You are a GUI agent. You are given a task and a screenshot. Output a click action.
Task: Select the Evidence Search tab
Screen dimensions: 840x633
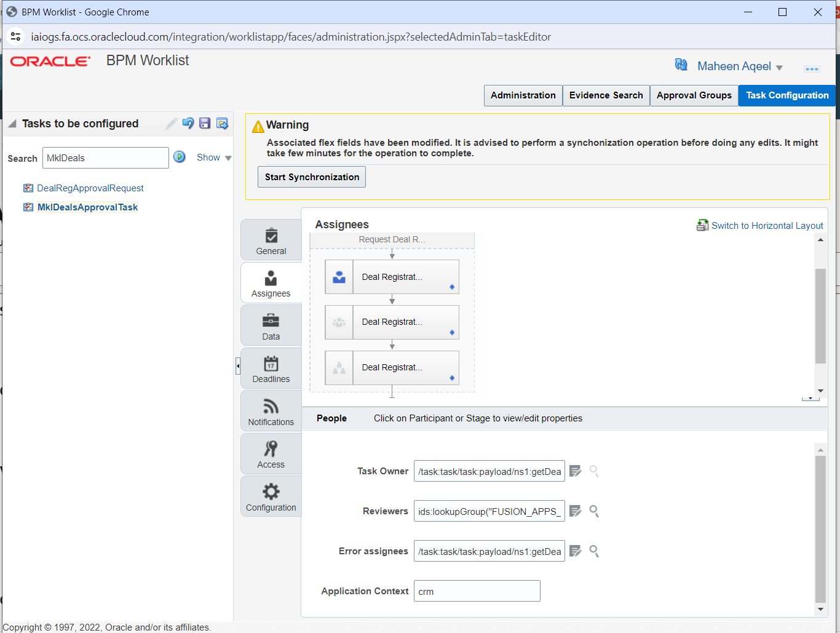[x=606, y=95]
